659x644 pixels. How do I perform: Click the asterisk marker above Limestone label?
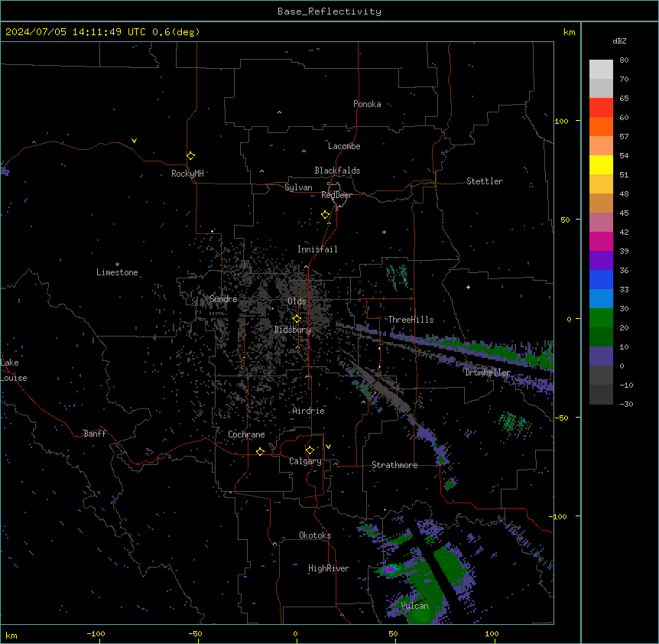pos(117,265)
